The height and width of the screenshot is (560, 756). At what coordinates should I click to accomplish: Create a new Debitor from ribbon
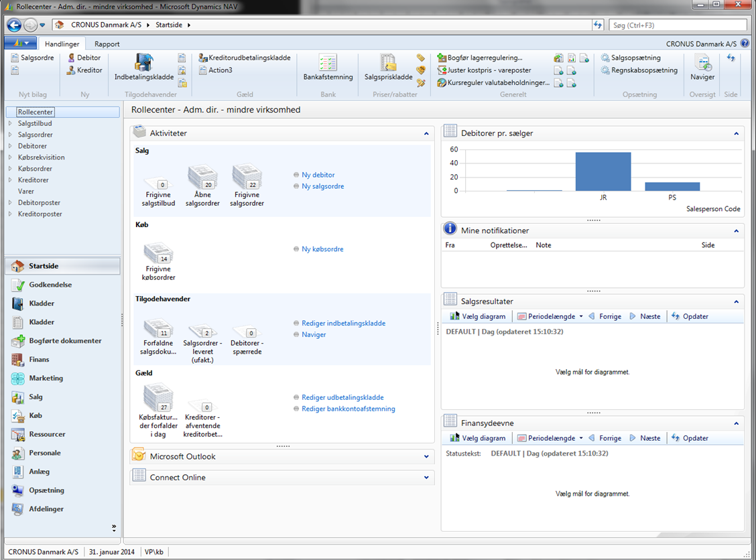click(x=84, y=58)
